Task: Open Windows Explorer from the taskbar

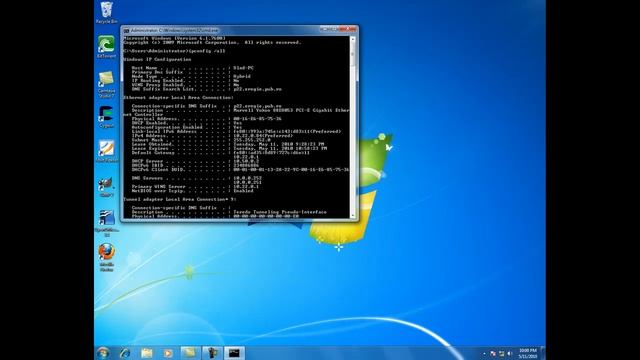Action: (147, 353)
